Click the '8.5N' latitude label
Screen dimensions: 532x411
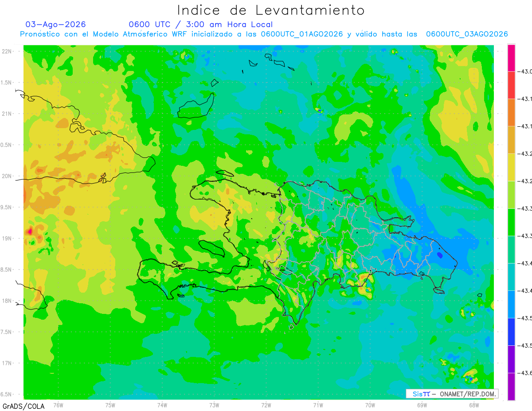coord(6,270)
